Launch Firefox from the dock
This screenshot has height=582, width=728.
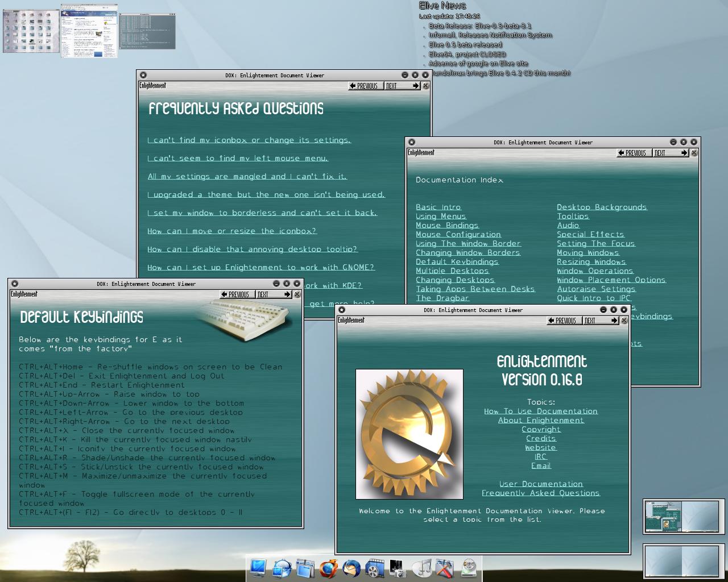pos(329,568)
